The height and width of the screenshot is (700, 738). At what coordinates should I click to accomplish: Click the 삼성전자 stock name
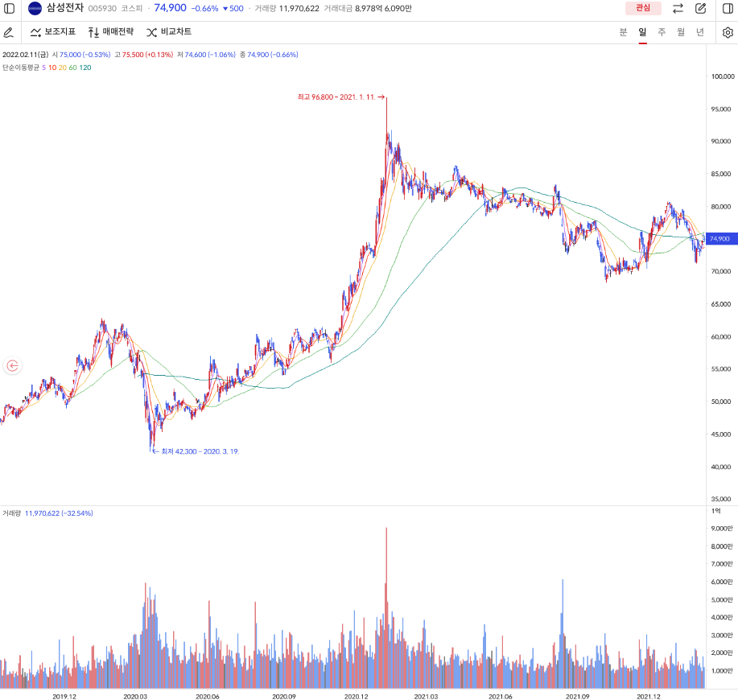click(x=65, y=8)
